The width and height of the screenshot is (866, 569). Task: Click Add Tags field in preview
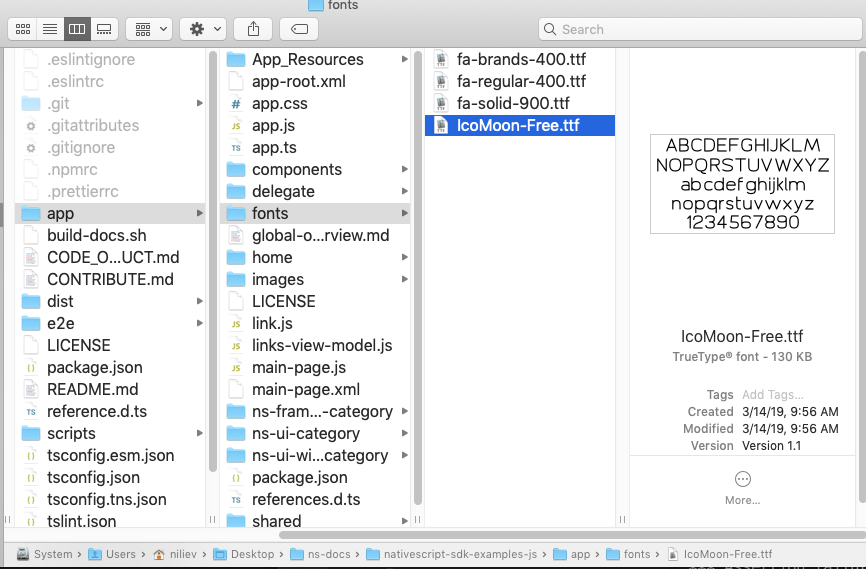point(772,394)
